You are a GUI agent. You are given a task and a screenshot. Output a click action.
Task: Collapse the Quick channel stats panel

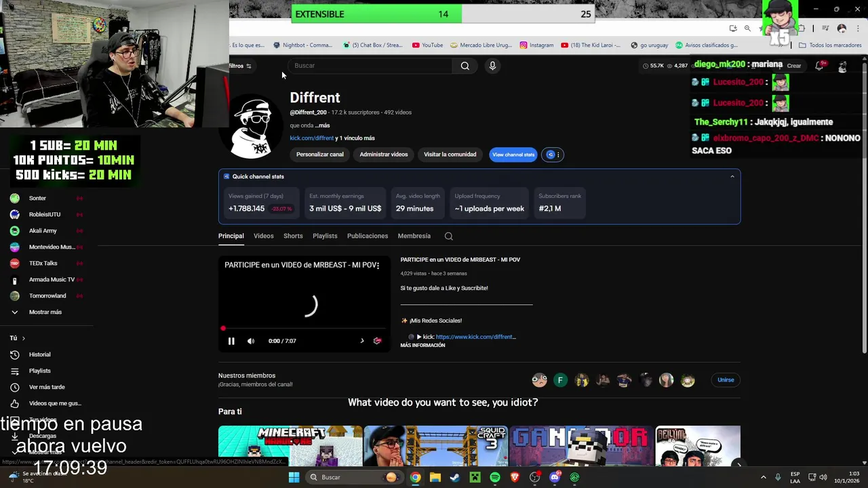pyautogui.click(x=732, y=176)
